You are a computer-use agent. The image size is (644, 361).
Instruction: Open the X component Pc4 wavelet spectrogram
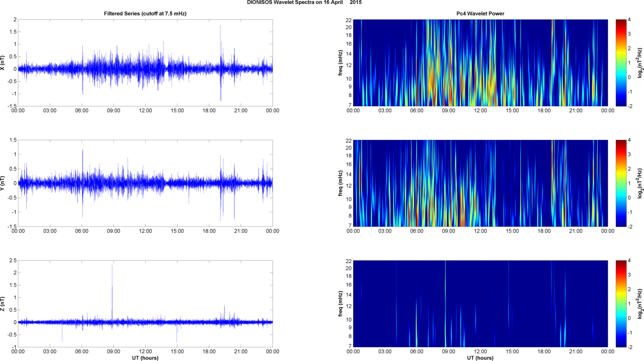pyautogui.click(x=480, y=63)
